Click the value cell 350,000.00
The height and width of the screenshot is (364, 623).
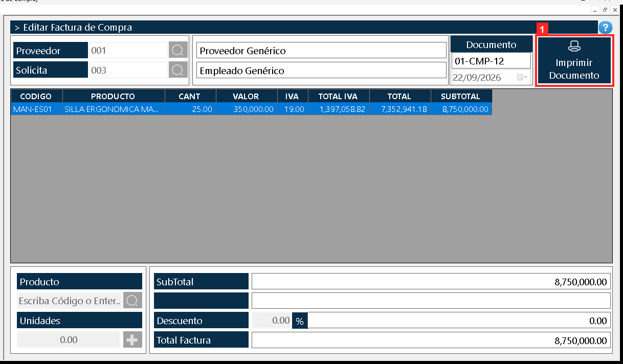(247, 109)
